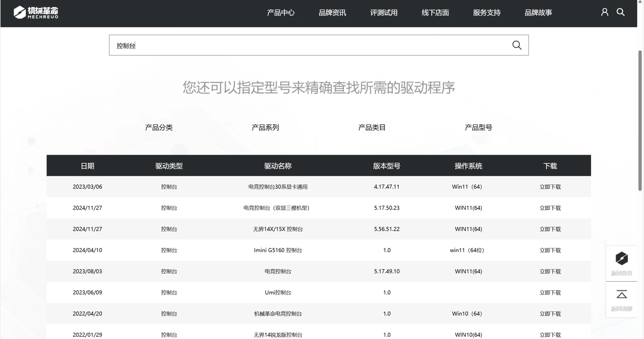Click the 返回首页 cube icon
The width and height of the screenshot is (644, 339).
coord(621,258)
